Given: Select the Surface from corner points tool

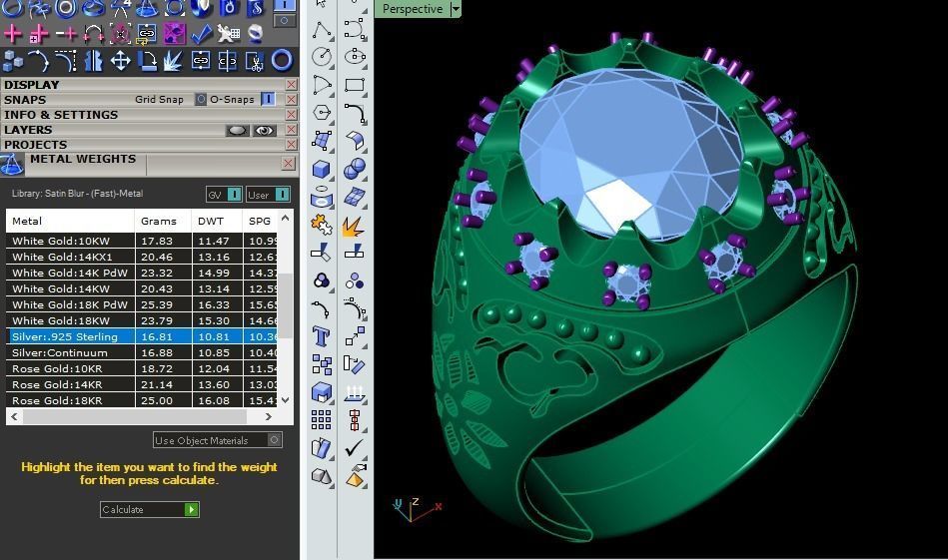Looking at the screenshot, I should 321,141.
